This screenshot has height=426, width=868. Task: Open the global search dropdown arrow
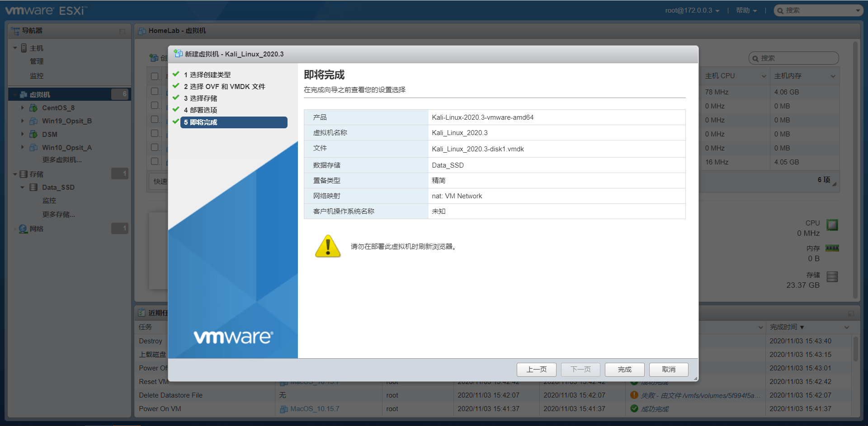pos(858,10)
